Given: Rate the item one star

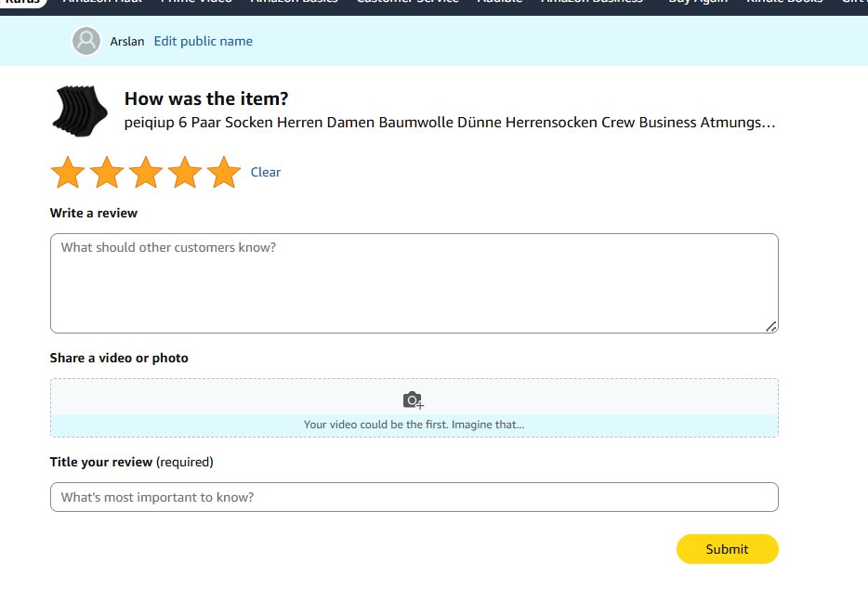Looking at the screenshot, I should [x=68, y=172].
